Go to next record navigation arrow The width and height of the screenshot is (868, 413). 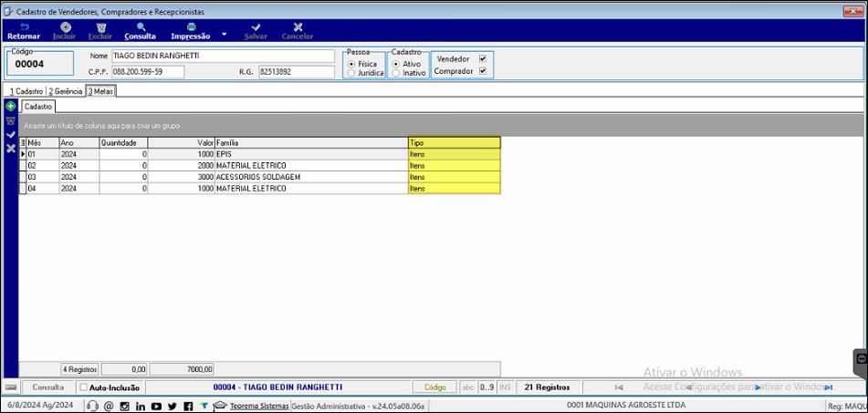tap(758, 387)
